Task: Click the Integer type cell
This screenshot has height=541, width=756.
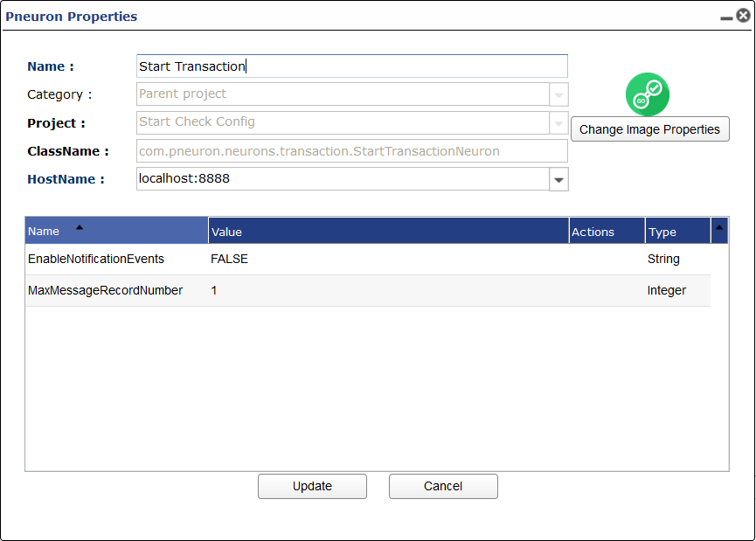Action: click(666, 290)
